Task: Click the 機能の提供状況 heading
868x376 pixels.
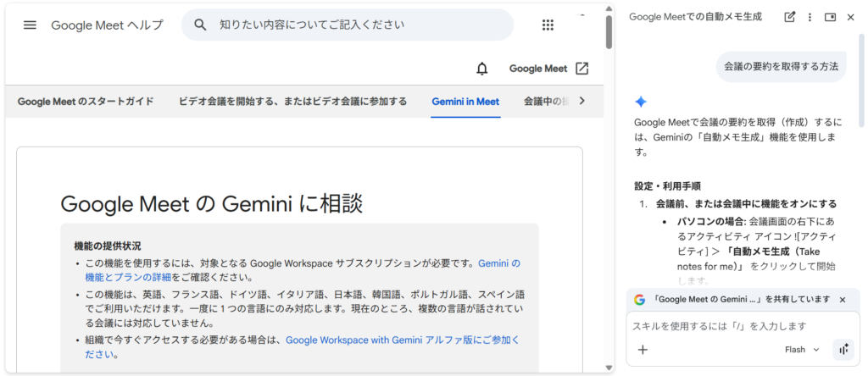Action: [x=108, y=246]
